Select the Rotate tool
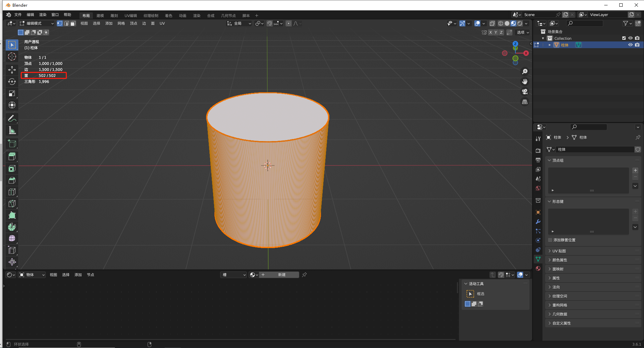The height and width of the screenshot is (348, 644). click(12, 82)
